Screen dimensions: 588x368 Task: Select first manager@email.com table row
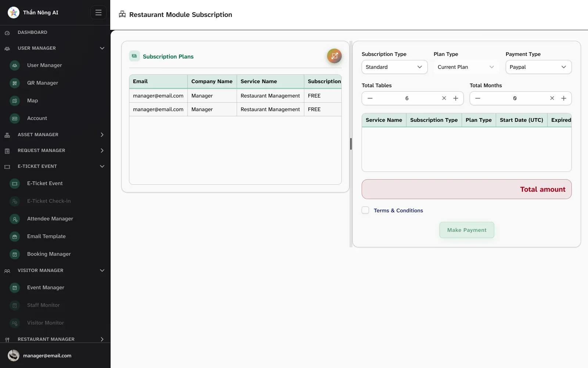click(235, 96)
